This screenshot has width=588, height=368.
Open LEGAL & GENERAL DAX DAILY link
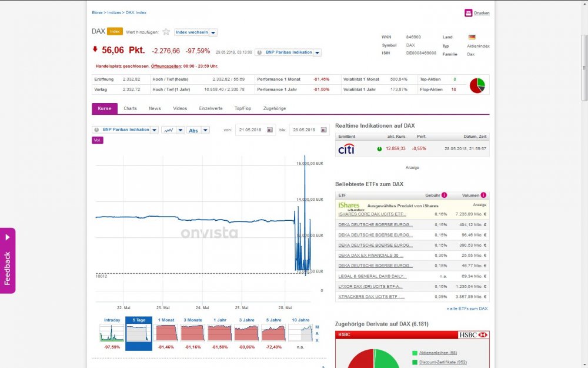(x=372, y=276)
